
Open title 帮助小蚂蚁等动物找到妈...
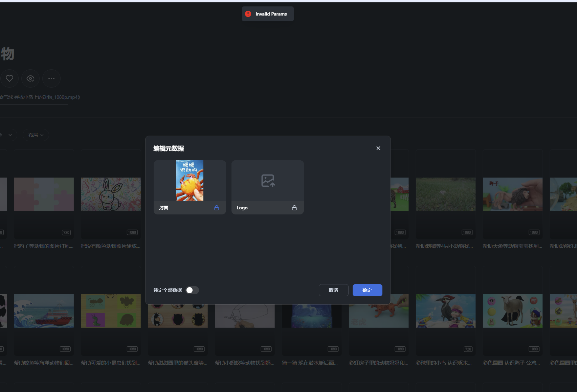tap(245, 363)
